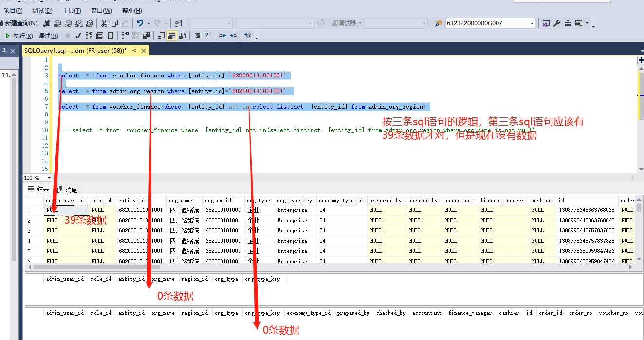The width and height of the screenshot is (644, 340).
Task: Select cell 四川鑫铭诚 in row 3
Action: [184, 230]
